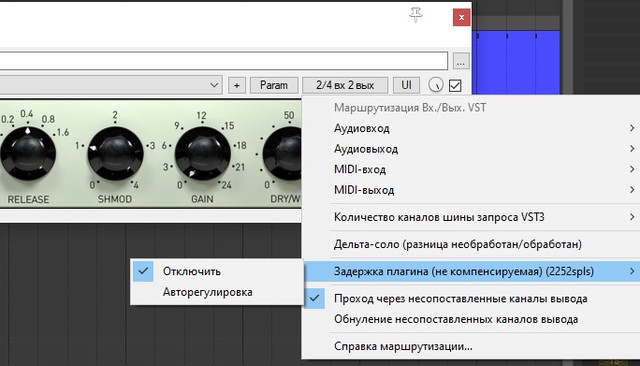Select the checked Отключить option
640x366 pixels.
click(217, 271)
